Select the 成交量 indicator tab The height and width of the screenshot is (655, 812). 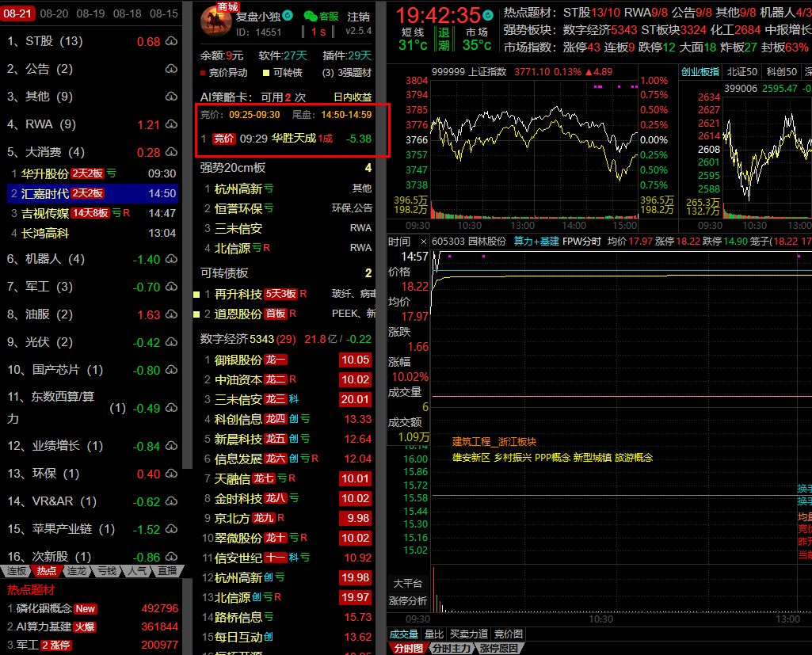403,634
